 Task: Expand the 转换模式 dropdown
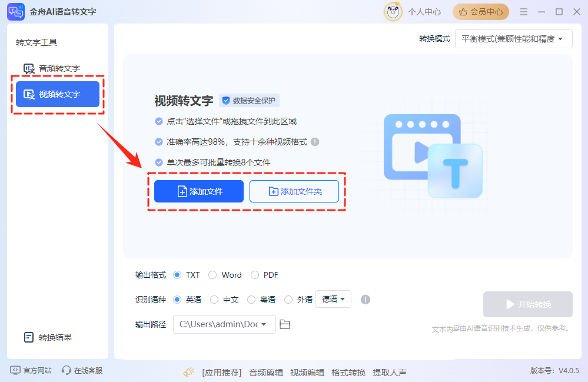[x=513, y=39]
